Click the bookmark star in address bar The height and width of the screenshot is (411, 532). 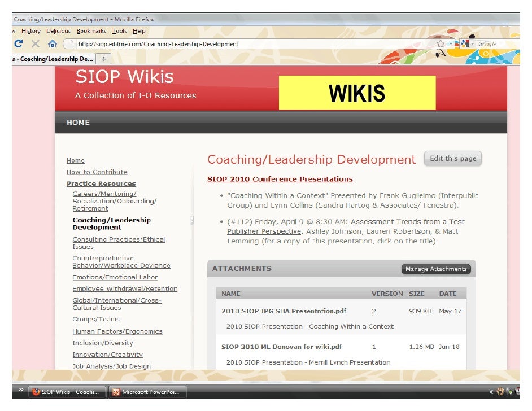tap(441, 43)
